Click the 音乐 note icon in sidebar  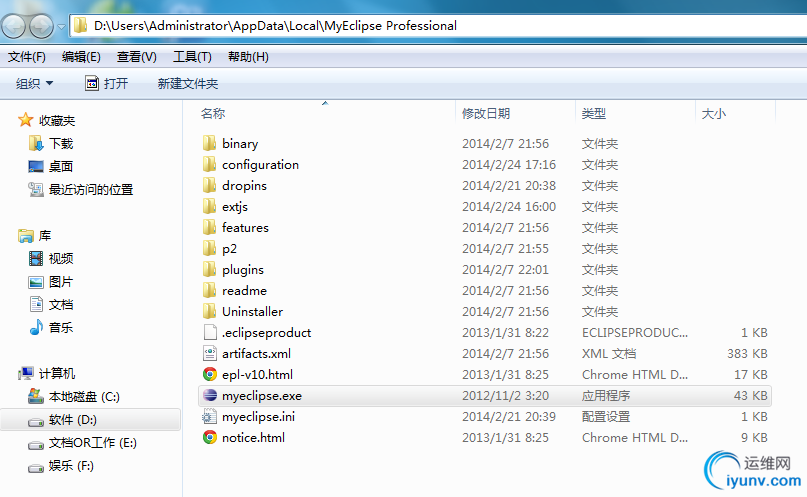(36, 327)
